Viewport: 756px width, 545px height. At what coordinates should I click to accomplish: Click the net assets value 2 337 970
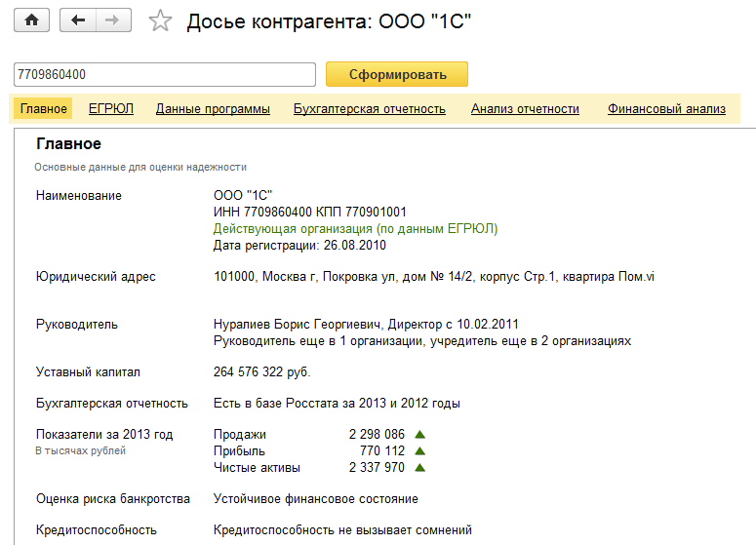click(x=377, y=467)
